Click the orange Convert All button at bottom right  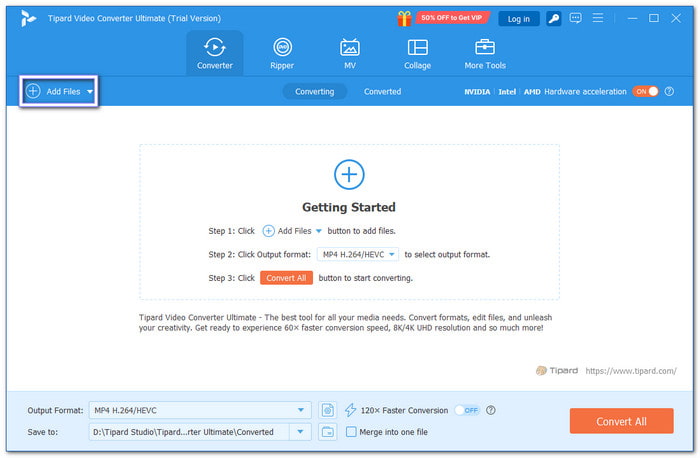coord(621,421)
